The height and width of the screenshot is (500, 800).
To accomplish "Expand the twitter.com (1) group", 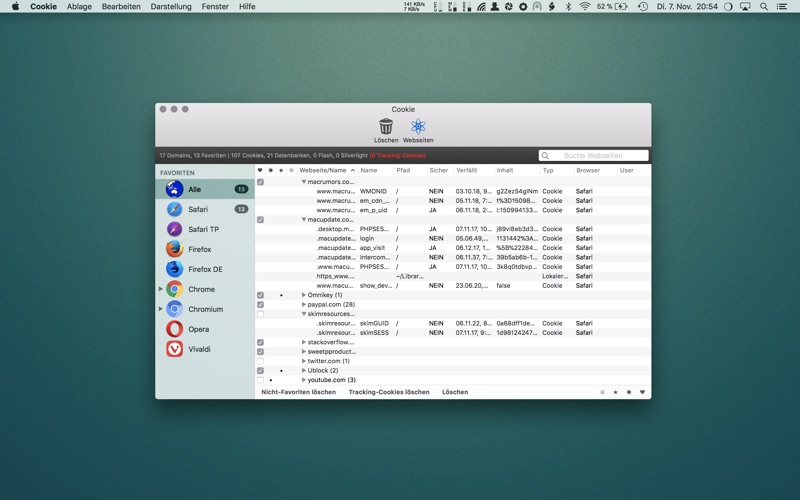I will click(x=304, y=361).
